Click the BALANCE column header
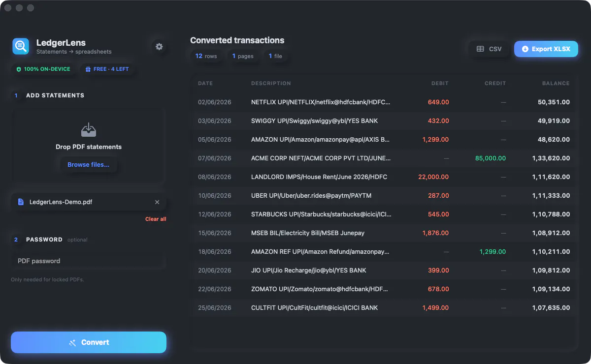591x364 pixels. [x=556, y=84]
